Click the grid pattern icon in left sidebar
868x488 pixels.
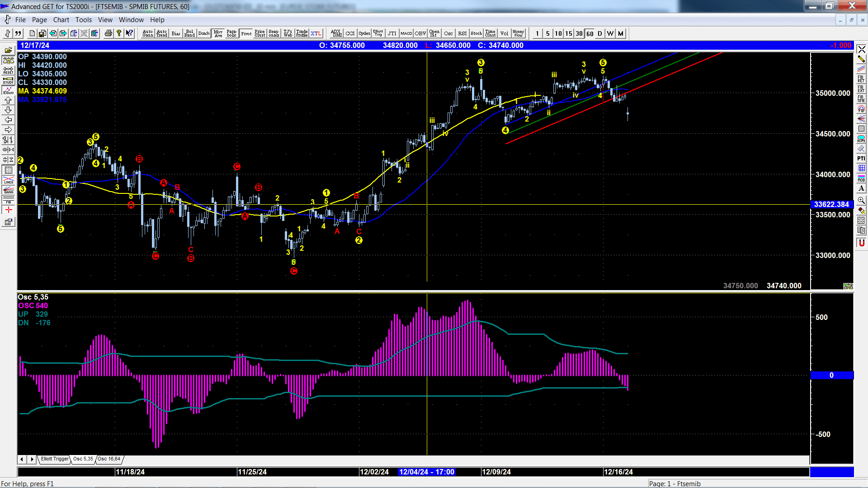[x=8, y=170]
